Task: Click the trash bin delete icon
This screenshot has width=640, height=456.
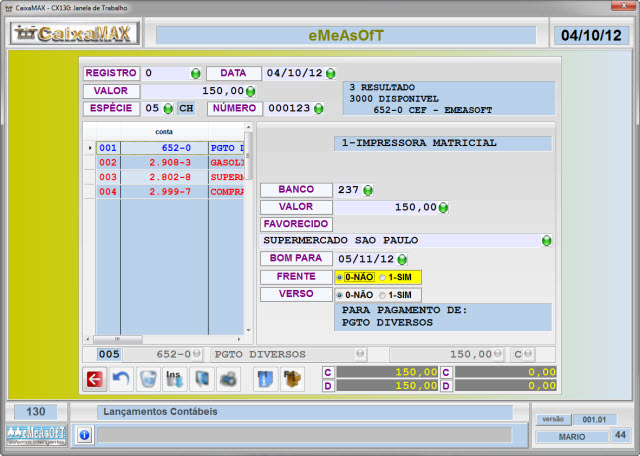Action: coord(147,378)
